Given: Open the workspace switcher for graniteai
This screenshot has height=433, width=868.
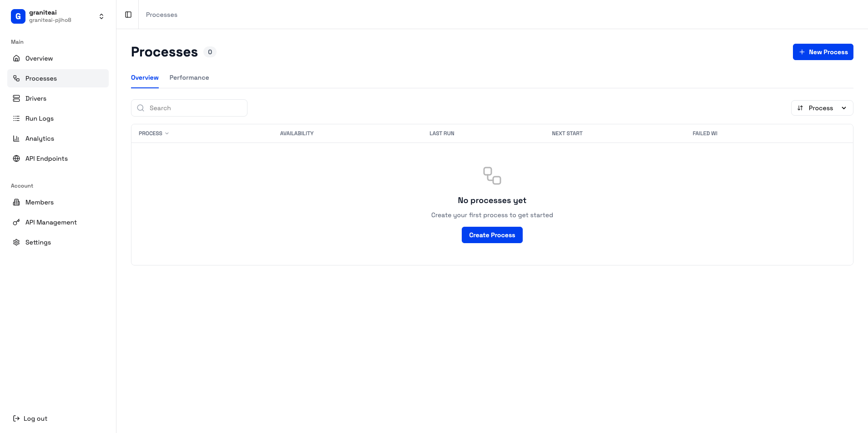Looking at the screenshot, I should (101, 16).
